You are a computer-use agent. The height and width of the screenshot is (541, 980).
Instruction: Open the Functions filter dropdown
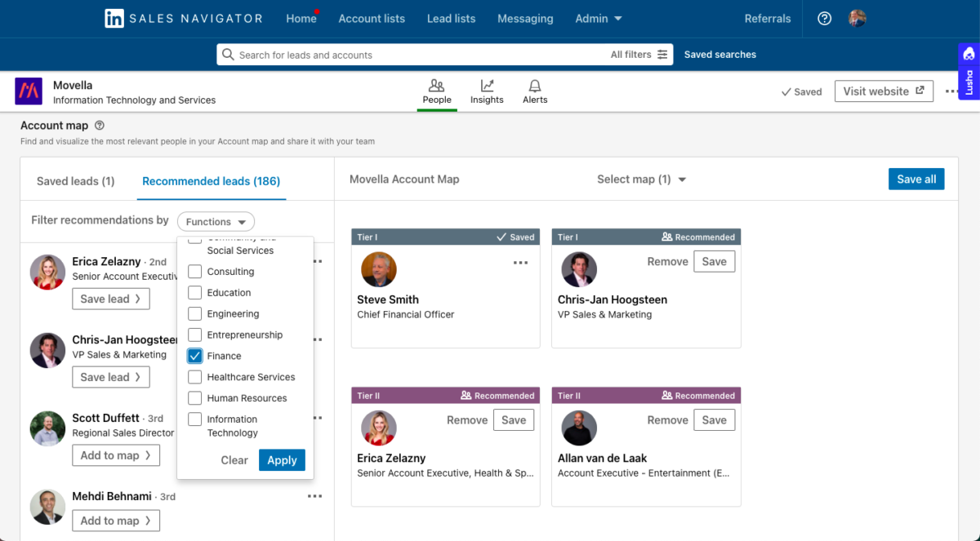pyautogui.click(x=216, y=221)
